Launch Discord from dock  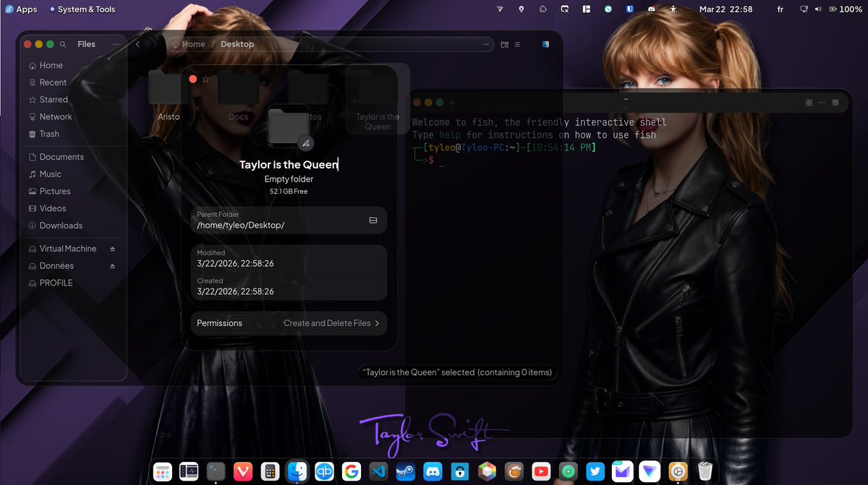coord(433,471)
